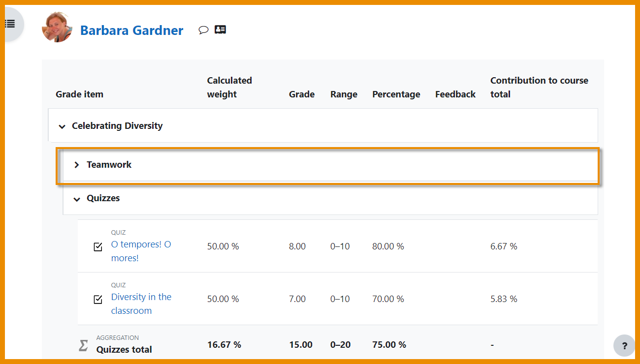
Task: Open the course index drawer icon
Action: point(10,24)
